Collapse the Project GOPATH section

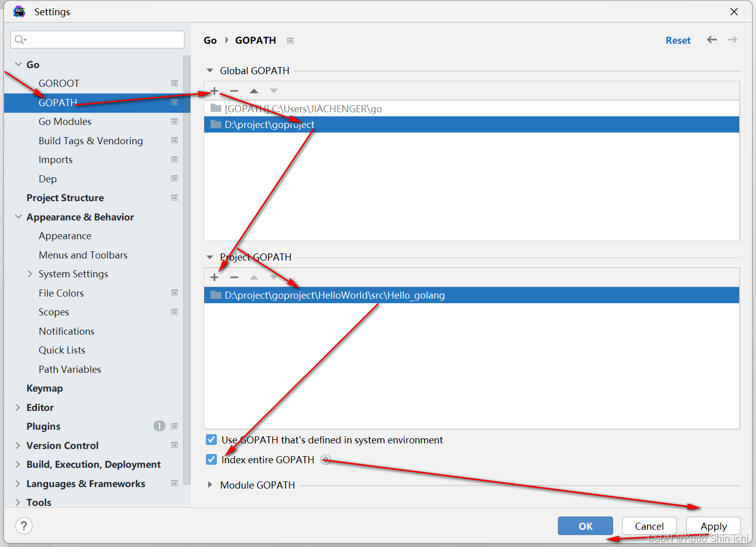(x=210, y=257)
